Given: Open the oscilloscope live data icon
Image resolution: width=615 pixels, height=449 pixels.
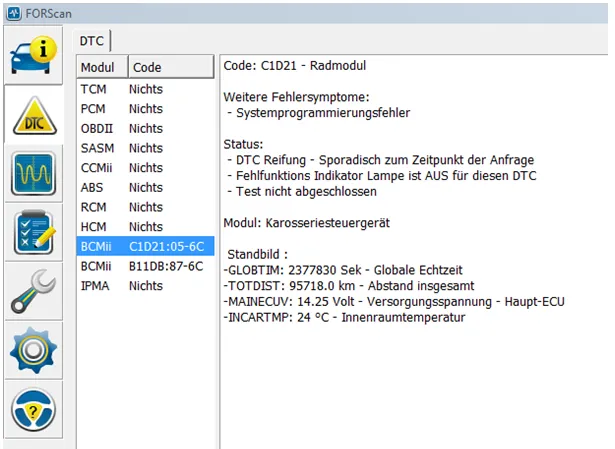Looking at the screenshot, I should tap(32, 174).
